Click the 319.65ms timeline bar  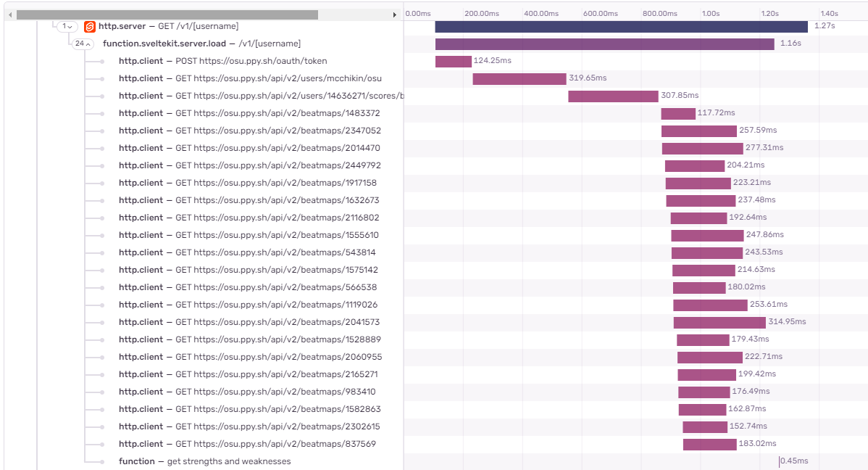[519, 79]
